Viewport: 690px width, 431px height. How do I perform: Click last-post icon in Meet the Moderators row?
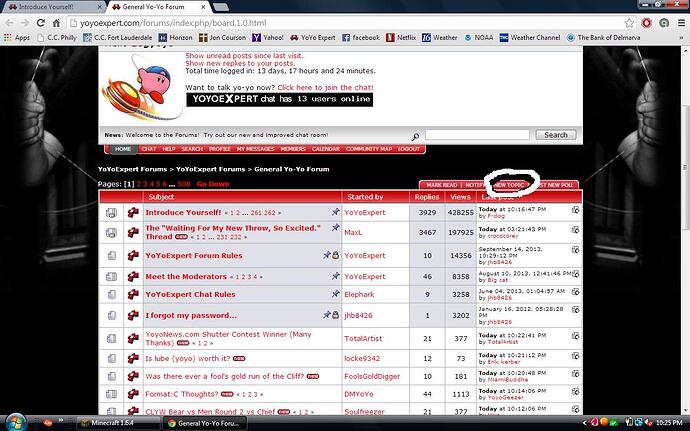point(575,273)
